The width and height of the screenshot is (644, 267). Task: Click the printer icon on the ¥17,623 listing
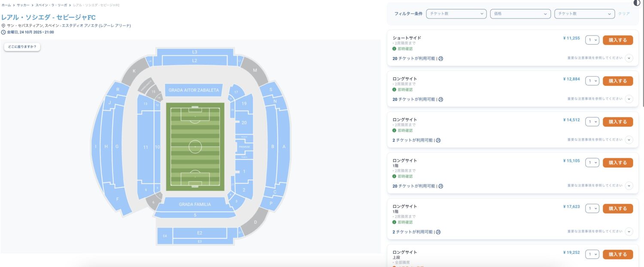[438, 232]
